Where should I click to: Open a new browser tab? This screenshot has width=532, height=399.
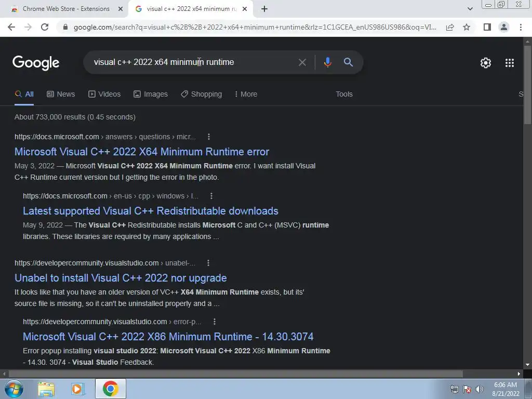(x=264, y=9)
